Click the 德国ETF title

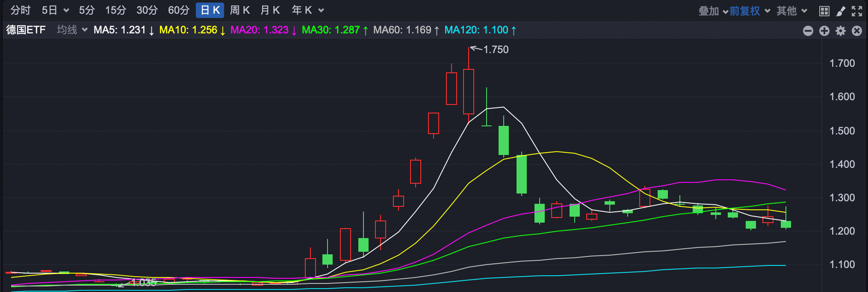(26, 30)
